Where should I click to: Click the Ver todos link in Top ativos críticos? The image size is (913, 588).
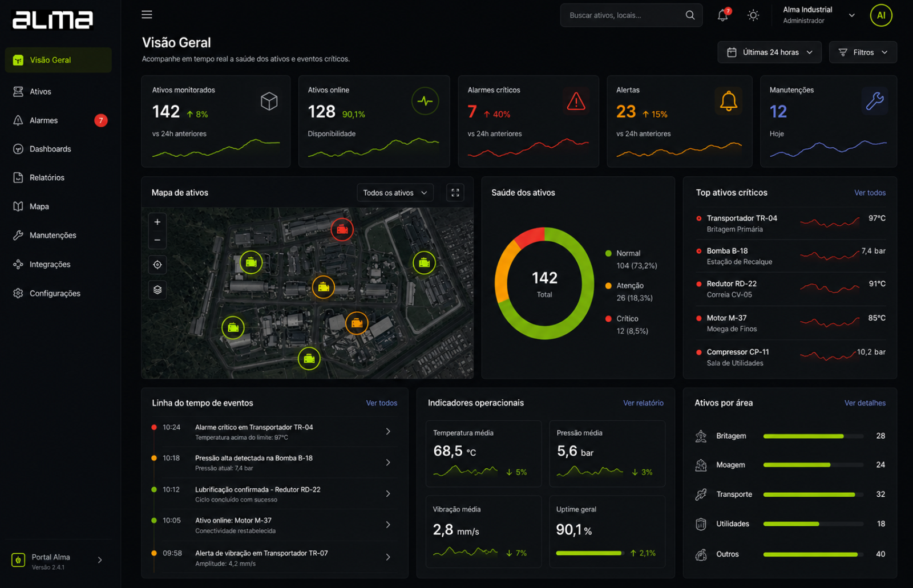tap(870, 193)
